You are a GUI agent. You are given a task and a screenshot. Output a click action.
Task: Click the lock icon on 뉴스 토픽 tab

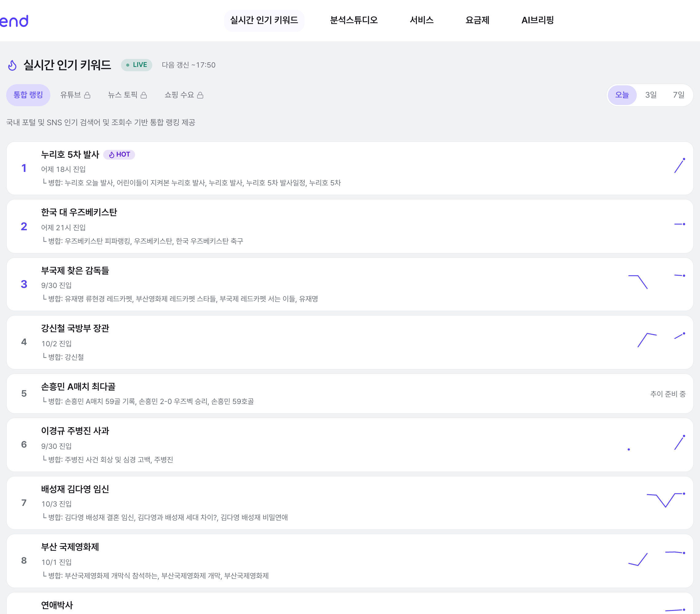coord(144,95)
